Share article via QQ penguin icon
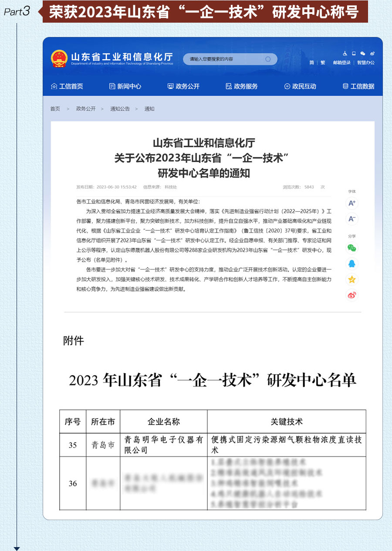Screen dimensions: 392x551 [351, 264]
